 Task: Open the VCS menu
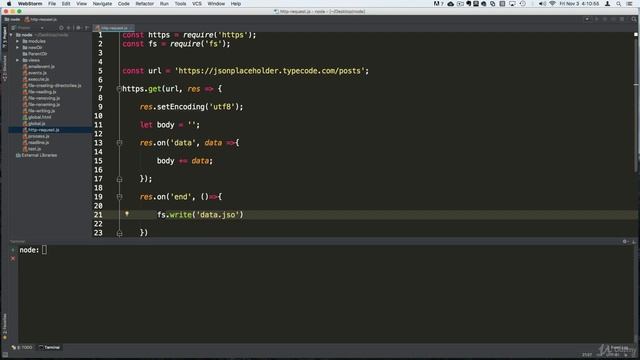pos(197,4)
